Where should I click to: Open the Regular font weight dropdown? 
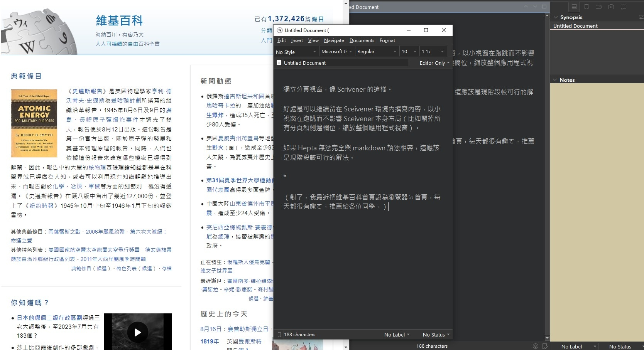pyautogui.click(x=377, y=52)
